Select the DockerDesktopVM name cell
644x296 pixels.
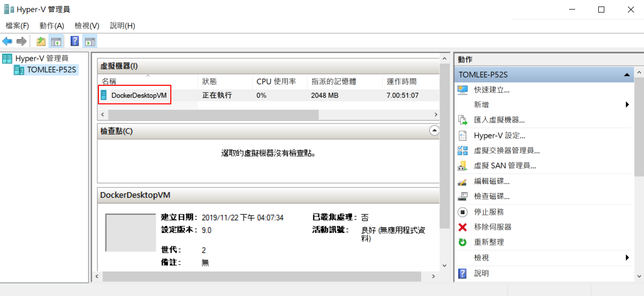[x=139, y=95]
